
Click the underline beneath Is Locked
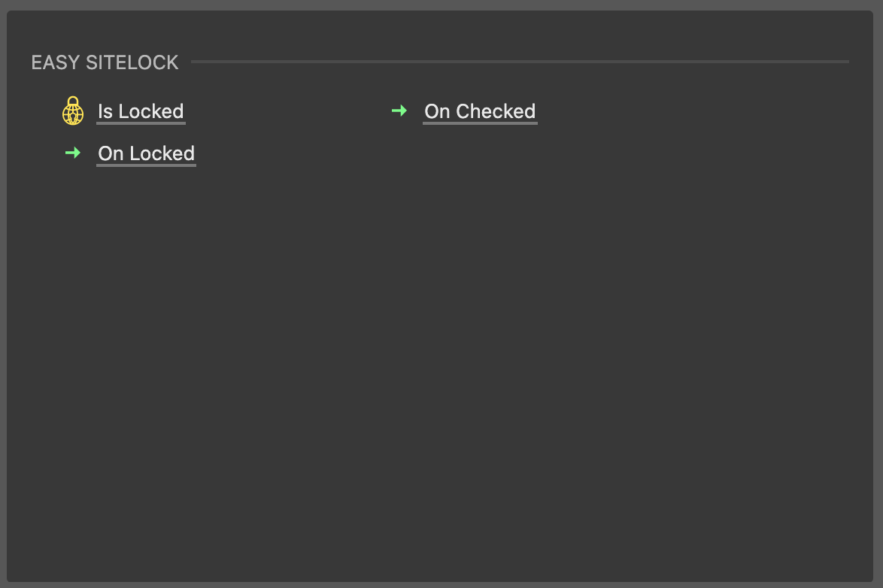pos(141,123)
